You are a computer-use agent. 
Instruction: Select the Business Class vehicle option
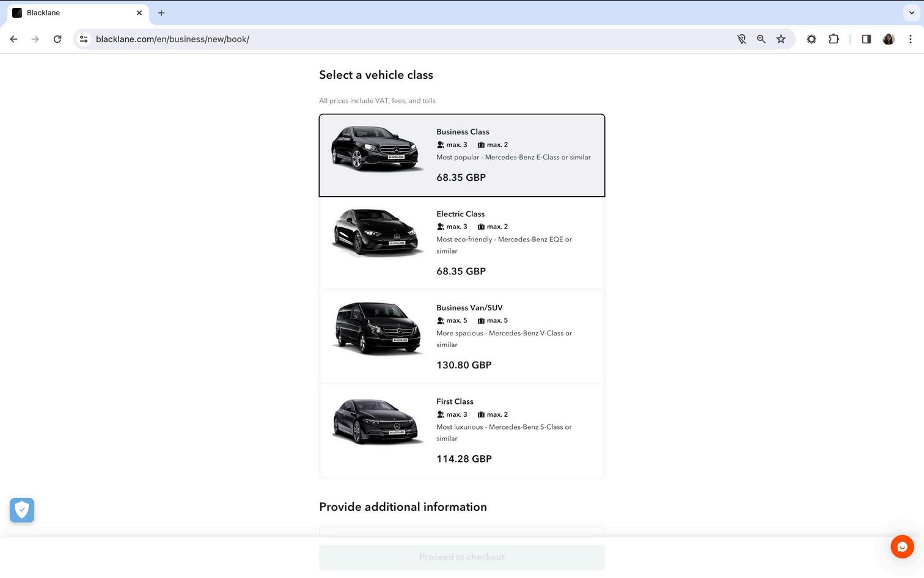click(462, 155)
